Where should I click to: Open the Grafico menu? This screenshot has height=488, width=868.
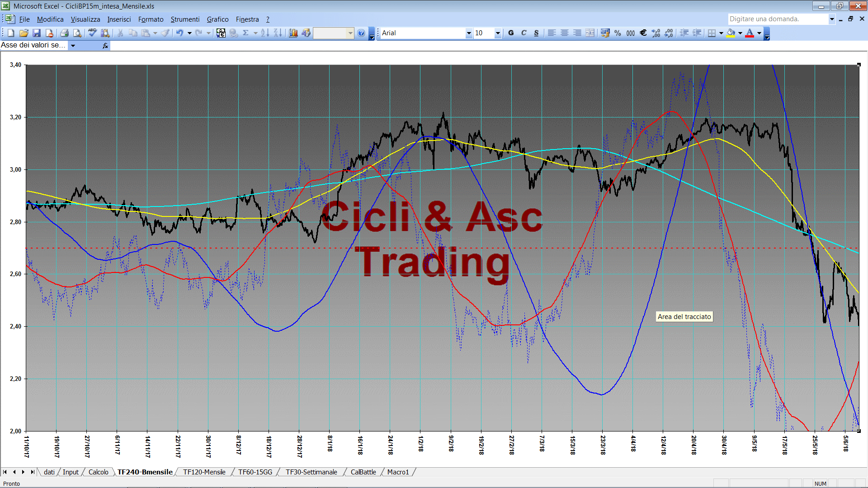(217, 19)
